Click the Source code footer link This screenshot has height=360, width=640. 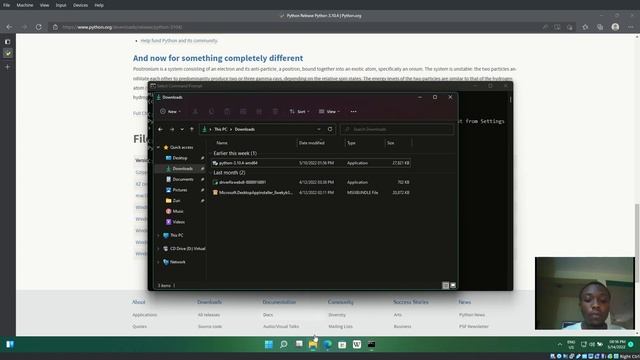210,327
